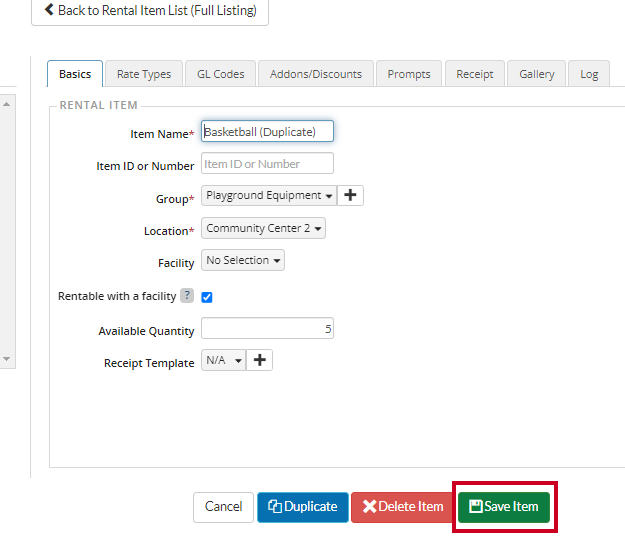Open the Log tab

click(589, 74)
